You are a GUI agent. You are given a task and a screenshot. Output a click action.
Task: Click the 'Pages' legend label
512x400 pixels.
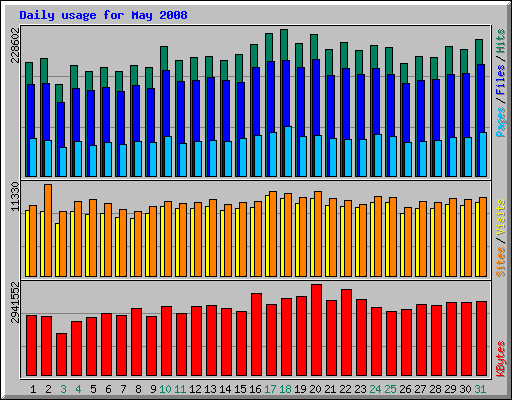click(501, 122)
